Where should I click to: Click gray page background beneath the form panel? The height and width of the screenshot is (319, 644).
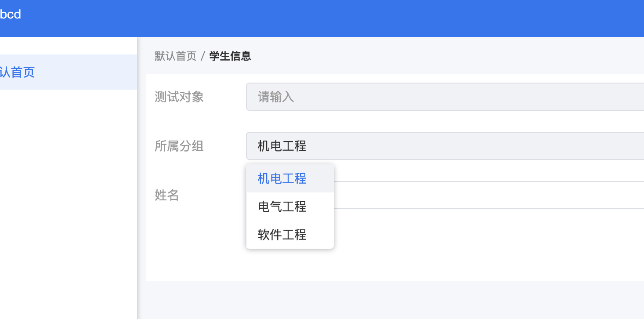(391, 300)
